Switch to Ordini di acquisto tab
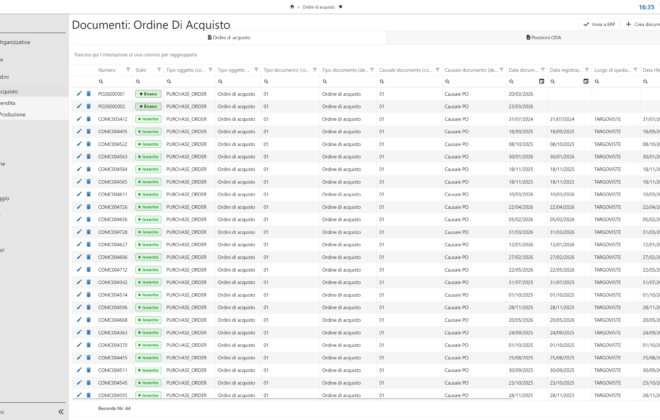Viewport: 660px width, 420px height. click(229, 37)
